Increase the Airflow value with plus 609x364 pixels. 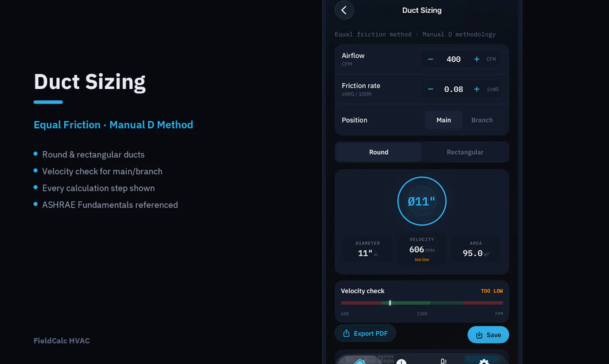[477, 59]
